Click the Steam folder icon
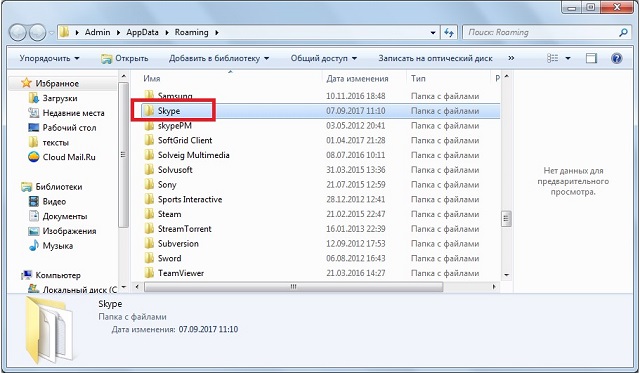Image resolution: width=640 pixels, height=373 pixels. (x=149, y=214)
